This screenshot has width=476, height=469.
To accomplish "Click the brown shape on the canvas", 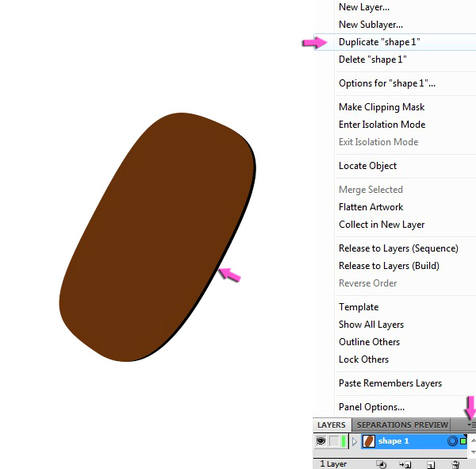I will [x=156, y=237].
